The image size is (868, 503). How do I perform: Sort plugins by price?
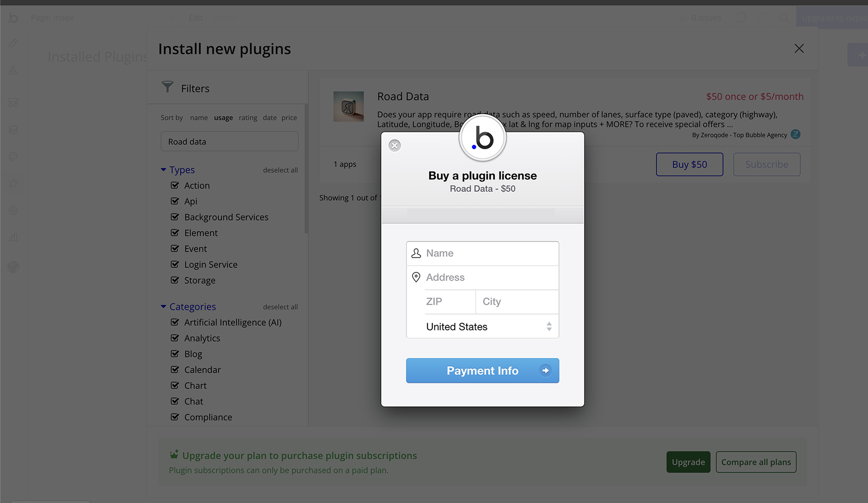tap(289, 117)
